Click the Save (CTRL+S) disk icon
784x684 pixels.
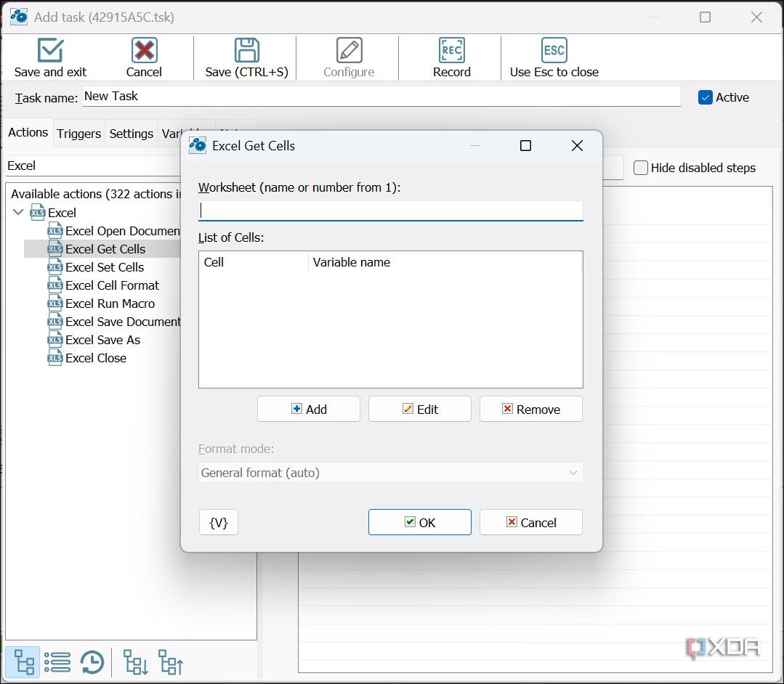[245, 49]
